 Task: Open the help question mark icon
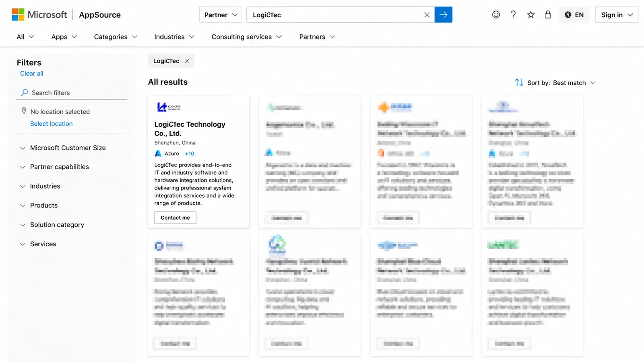click(x=513, y=15)
